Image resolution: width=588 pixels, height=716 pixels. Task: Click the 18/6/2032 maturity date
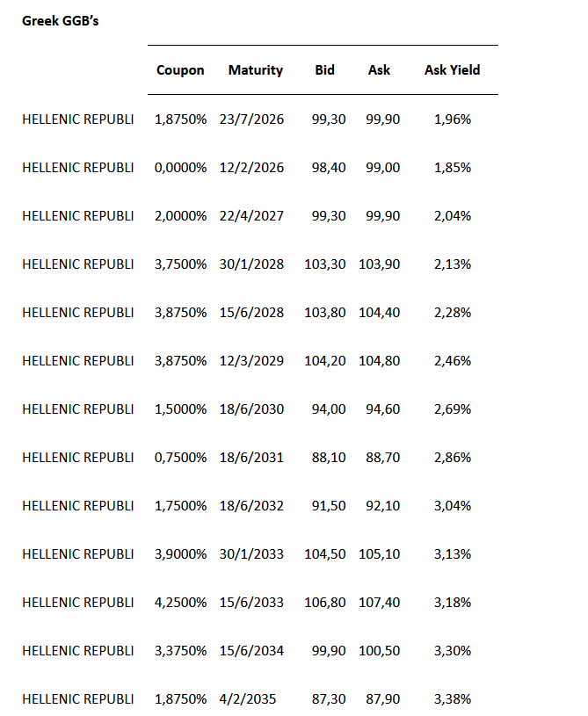tap(255, 505)
